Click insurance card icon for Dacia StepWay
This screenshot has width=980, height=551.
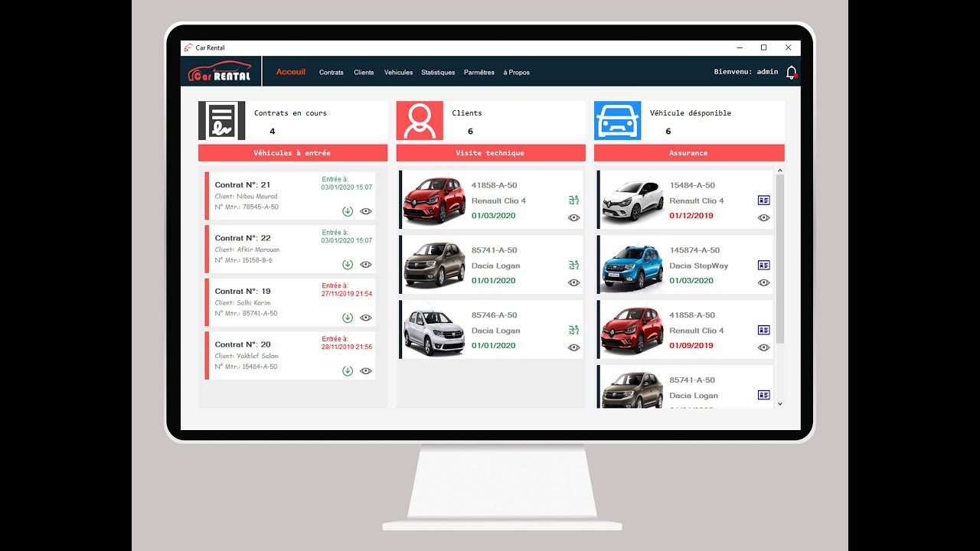(763, 266)
